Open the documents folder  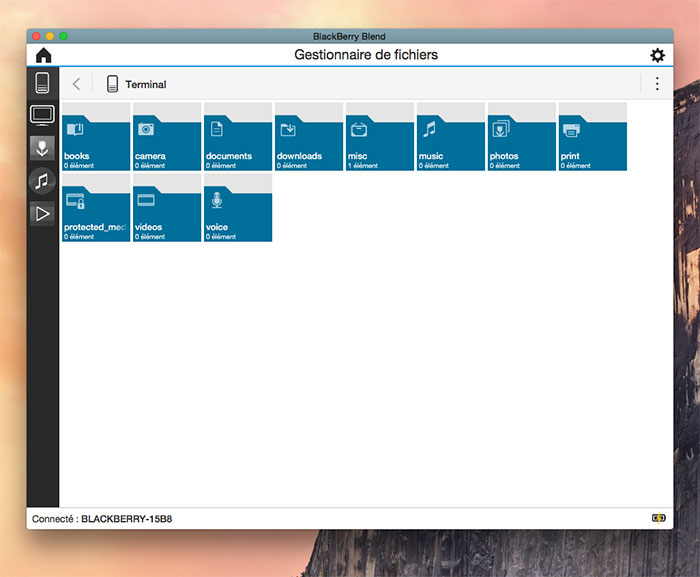pos(238,137)
